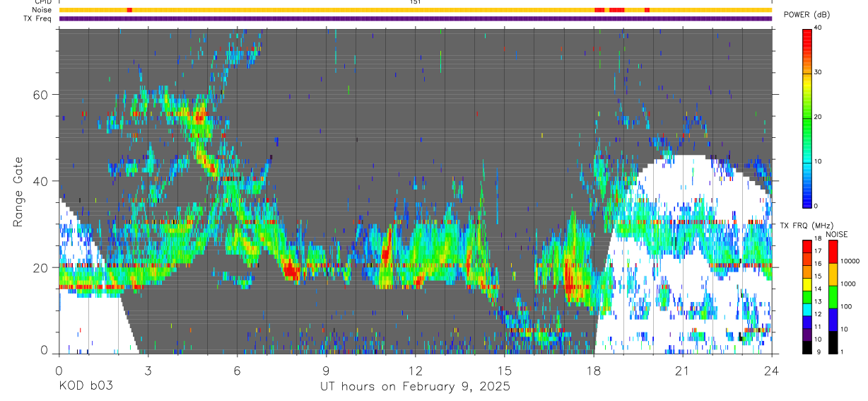
Task: Click the '18' label on the TX FRQ scale
Action: pyautogui.click(x=819, y=240)
